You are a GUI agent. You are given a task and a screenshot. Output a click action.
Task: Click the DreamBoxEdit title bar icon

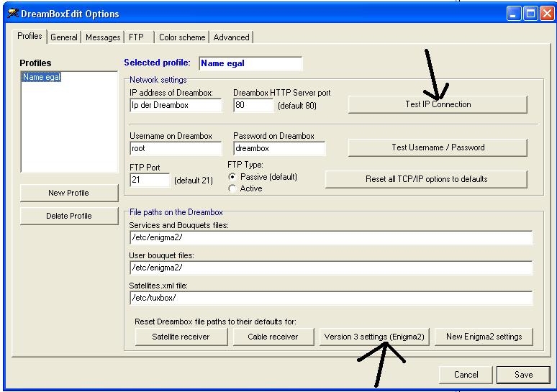[x=13, y=14]
